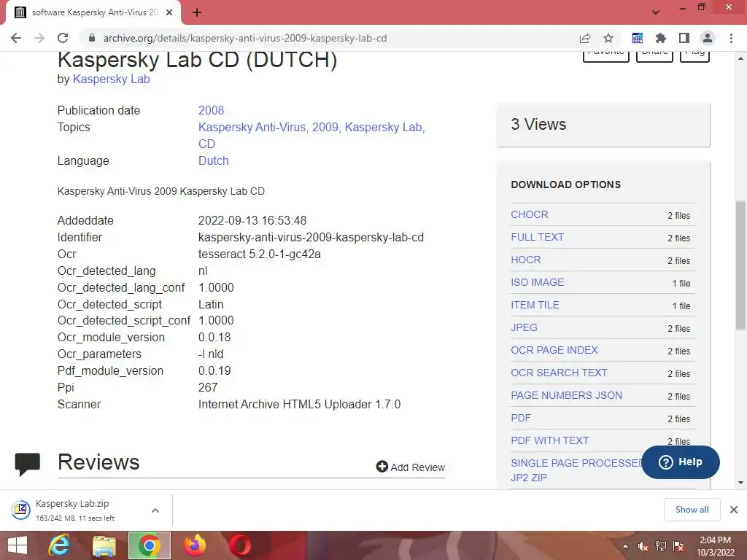Download the PDF WITH TEXT files

[x=550, y=441]
